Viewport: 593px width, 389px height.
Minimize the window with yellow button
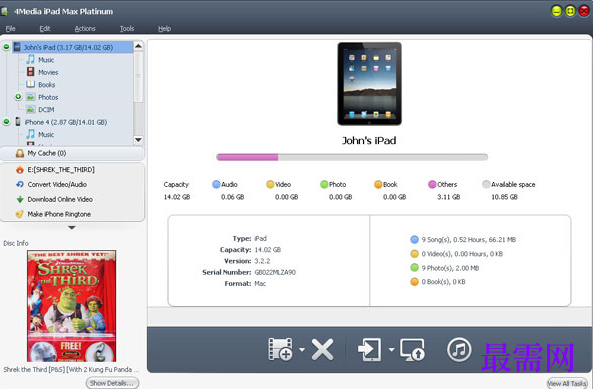pos(556,11)
